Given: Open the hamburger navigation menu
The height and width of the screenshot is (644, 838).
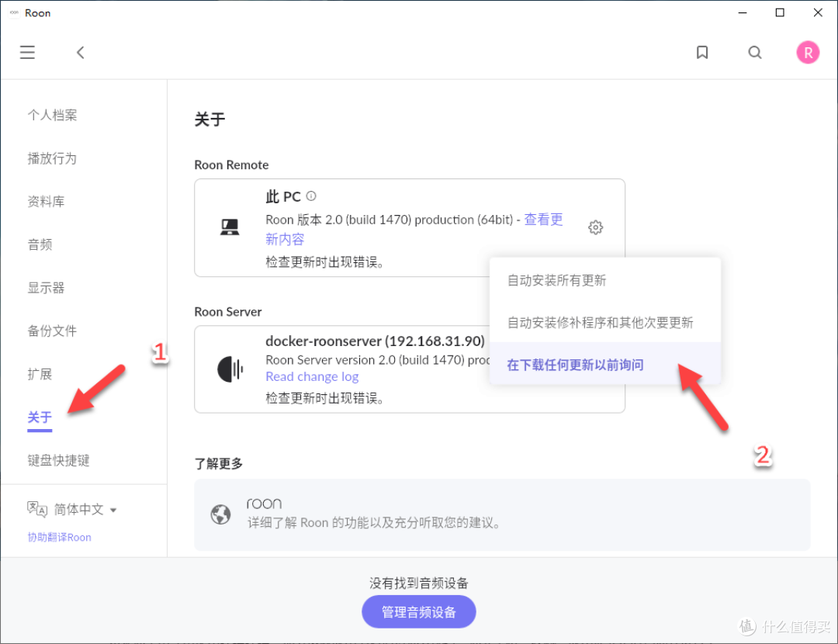Looking at the screenshot, I should (x=27, y=52).
